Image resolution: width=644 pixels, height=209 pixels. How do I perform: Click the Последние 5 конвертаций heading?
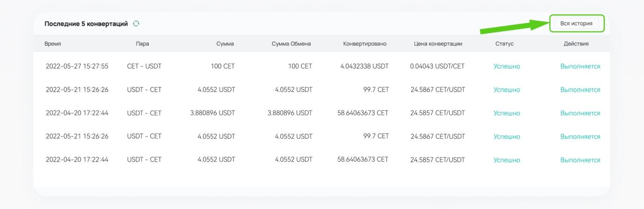tap(86, 23)
